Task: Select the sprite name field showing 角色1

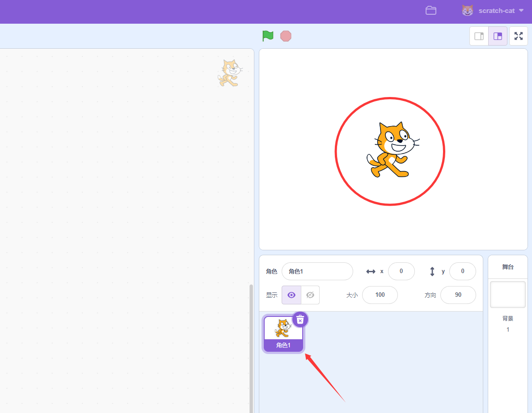Action: click(317, 271)
